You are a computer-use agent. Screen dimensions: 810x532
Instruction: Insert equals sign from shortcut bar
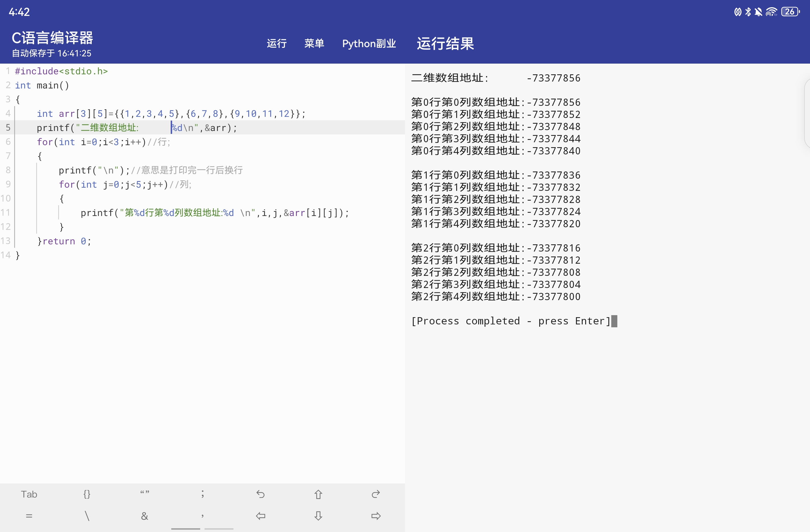pos(29,516)
